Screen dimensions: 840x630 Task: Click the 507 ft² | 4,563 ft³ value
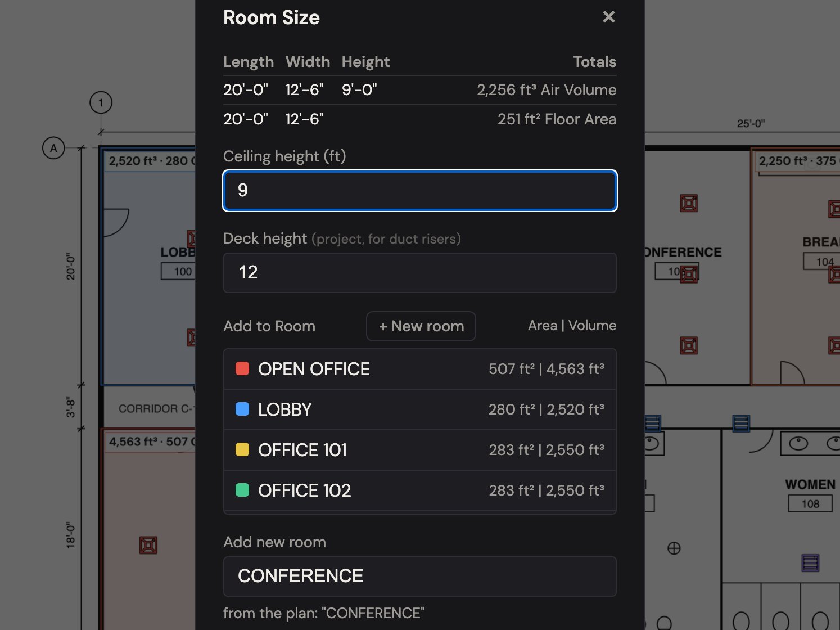coord(547,369)
